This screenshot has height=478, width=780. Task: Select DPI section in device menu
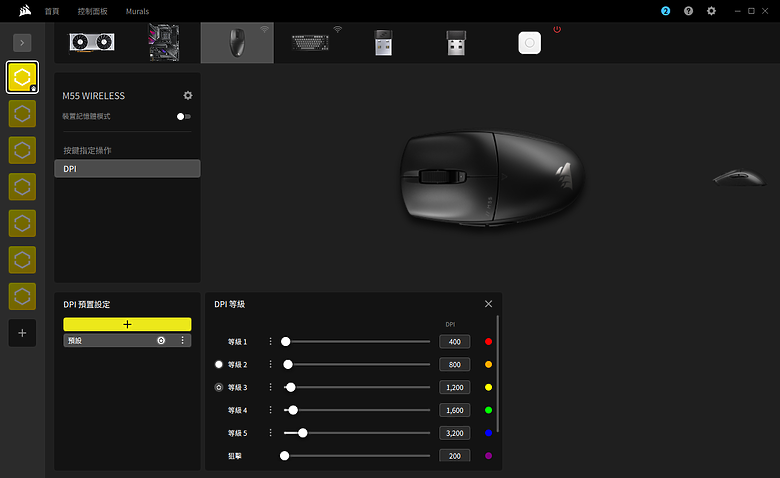127,169
